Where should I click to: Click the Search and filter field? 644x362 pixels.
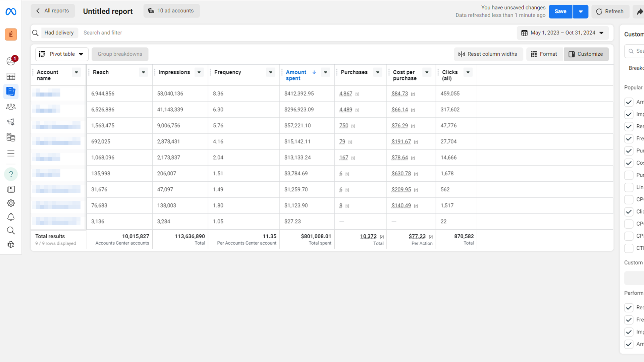pos(103,33)
